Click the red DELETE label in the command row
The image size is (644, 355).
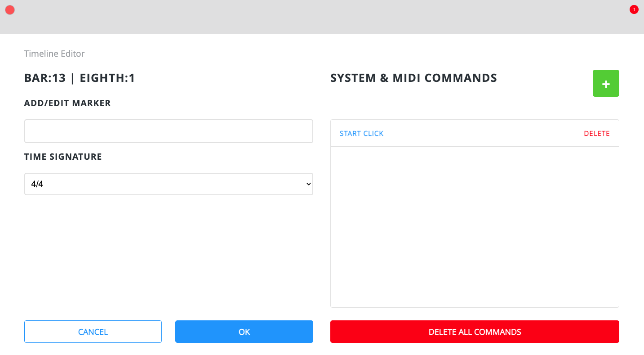(597, 133)
